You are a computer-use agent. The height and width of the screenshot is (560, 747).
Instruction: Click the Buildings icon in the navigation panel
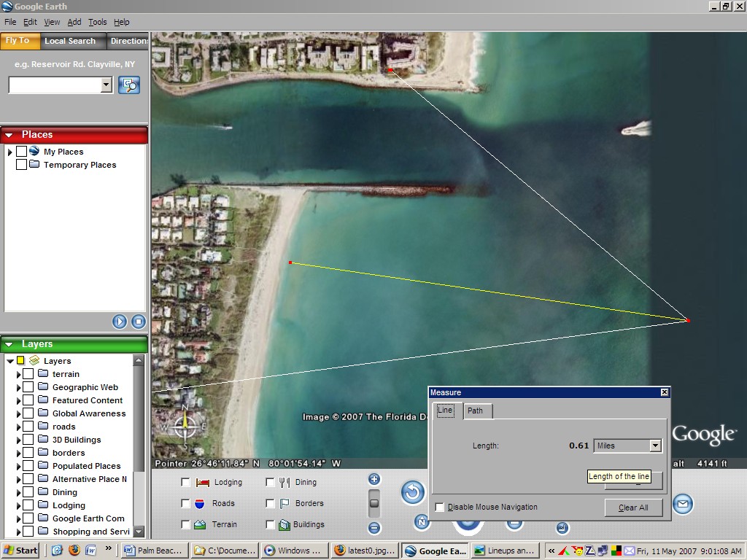[285, 525]
